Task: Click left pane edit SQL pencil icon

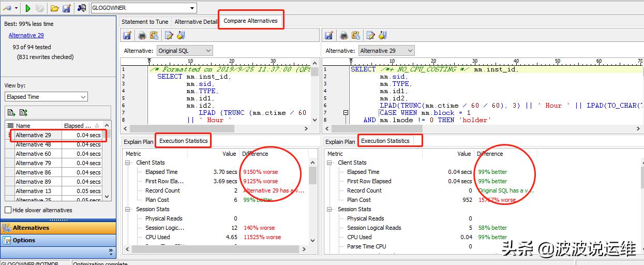Action: [169, 35]
